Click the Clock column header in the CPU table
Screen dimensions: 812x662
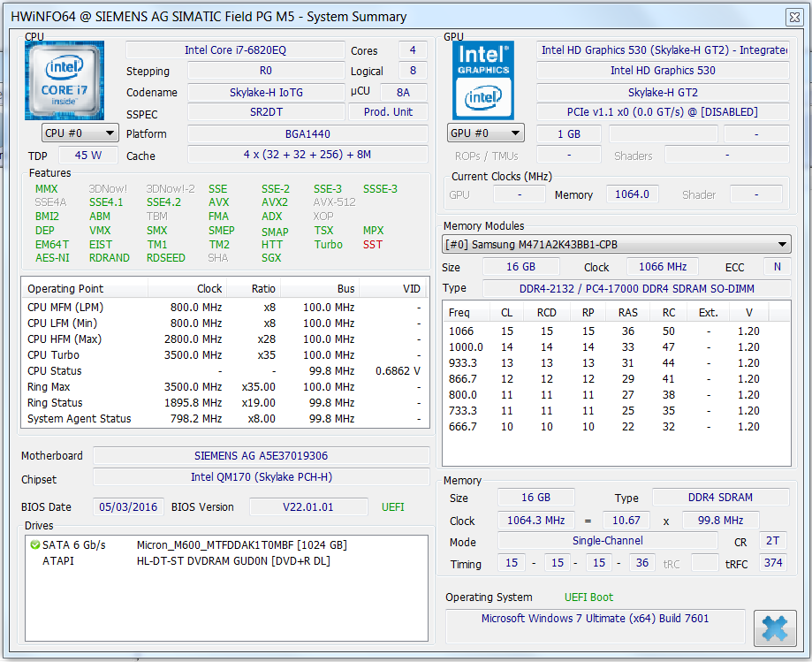pos(187,288)
